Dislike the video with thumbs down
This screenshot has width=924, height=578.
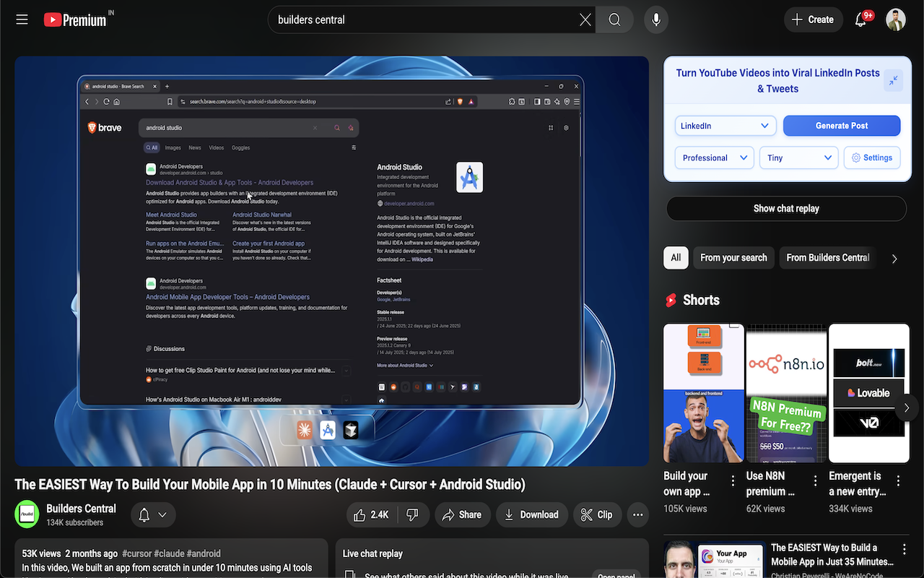click(x=413, y=514)
